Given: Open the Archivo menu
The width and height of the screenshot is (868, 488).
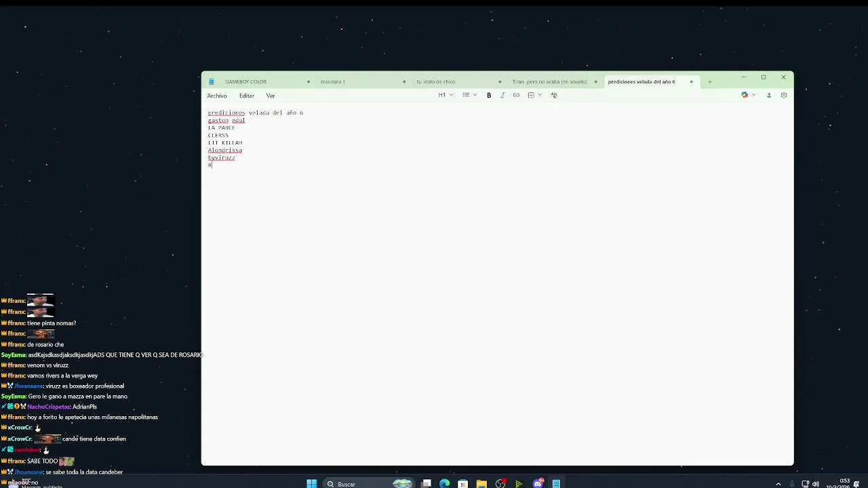Looking at the screenshot, I should click(x=217, y=96).
